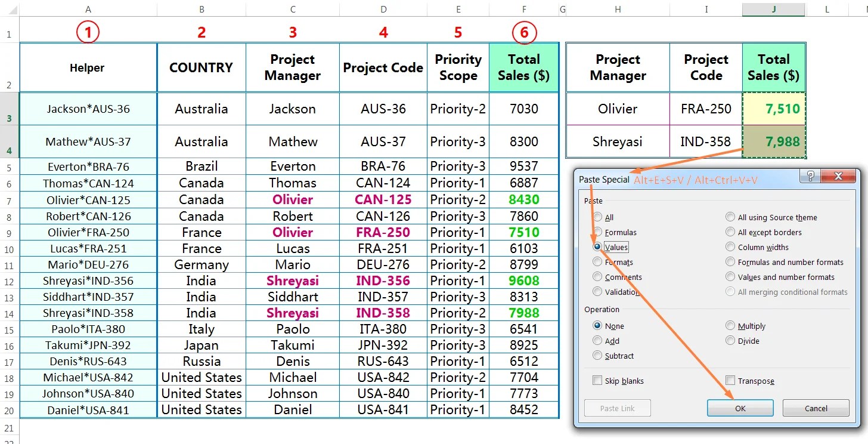868x444 pixels.
Task: Select the Comments paste option
Action: [x=597, y=276]
